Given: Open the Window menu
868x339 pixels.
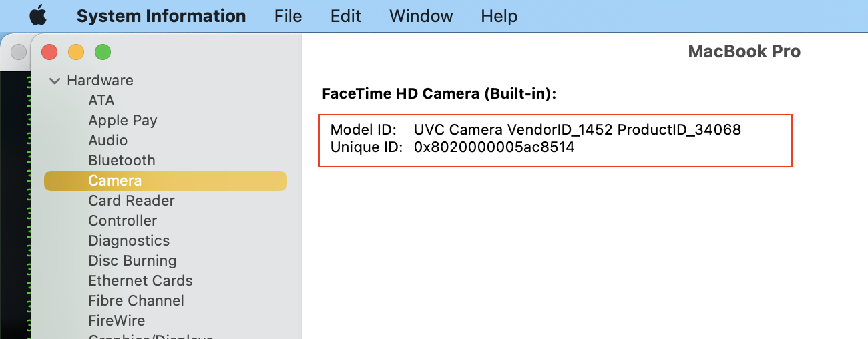Looking at the screenshot, I should (421, 16).
